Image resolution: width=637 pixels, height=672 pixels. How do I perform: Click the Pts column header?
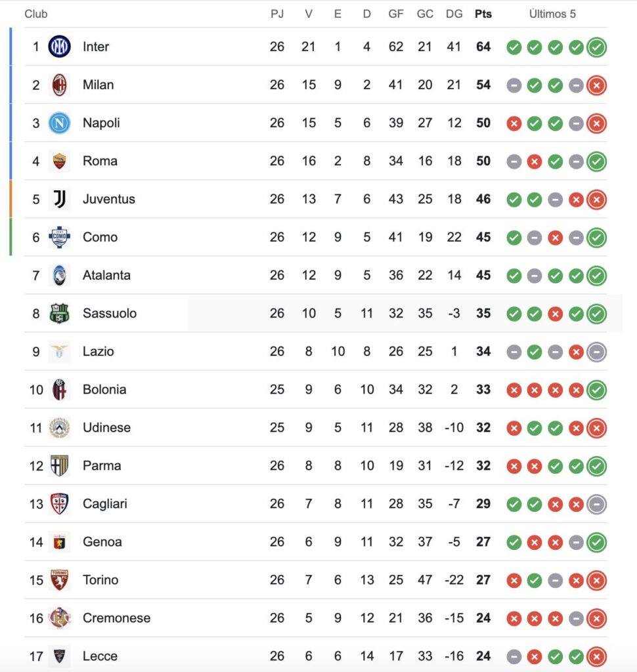coord(483,14)
